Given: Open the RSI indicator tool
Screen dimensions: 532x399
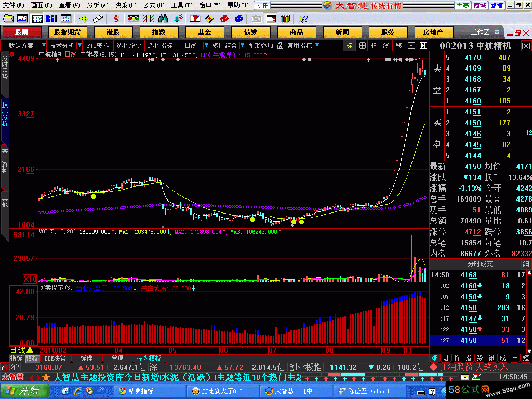Looking at the screenshot, I should (51, 18).
